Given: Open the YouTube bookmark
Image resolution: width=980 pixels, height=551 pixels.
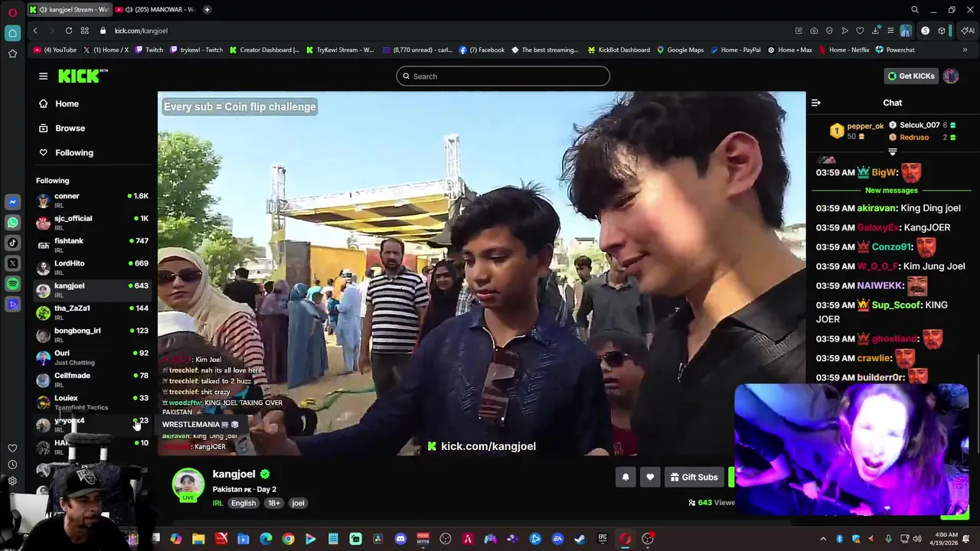Looking at the screenshot, I should (55, 50).
